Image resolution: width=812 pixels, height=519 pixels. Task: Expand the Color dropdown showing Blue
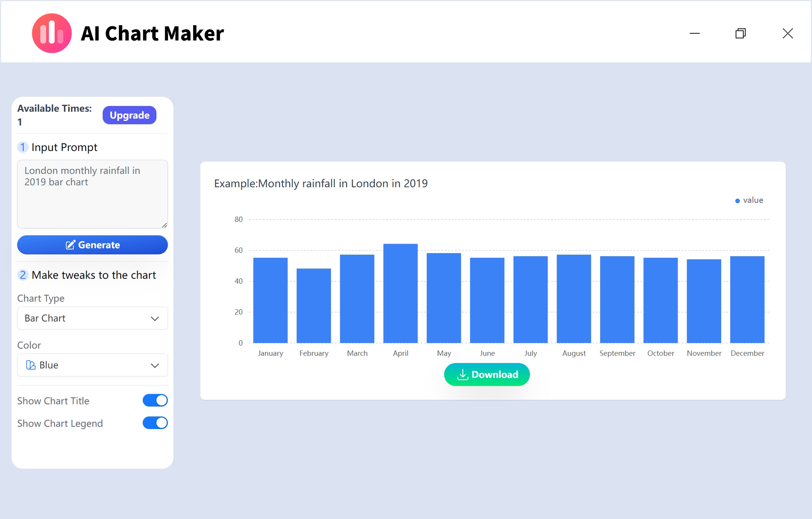click(x=92, y=365)
